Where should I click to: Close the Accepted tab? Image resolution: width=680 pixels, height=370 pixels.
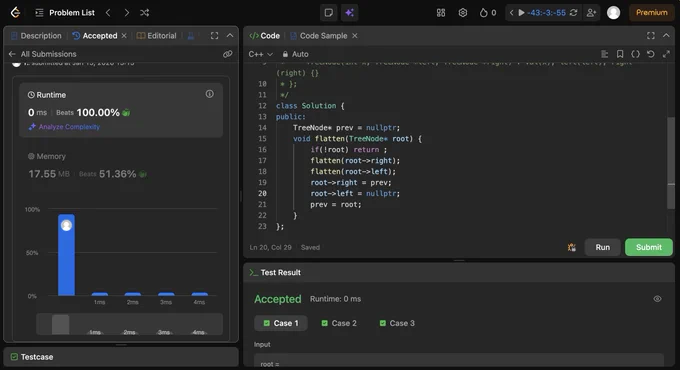pos(124,36)
